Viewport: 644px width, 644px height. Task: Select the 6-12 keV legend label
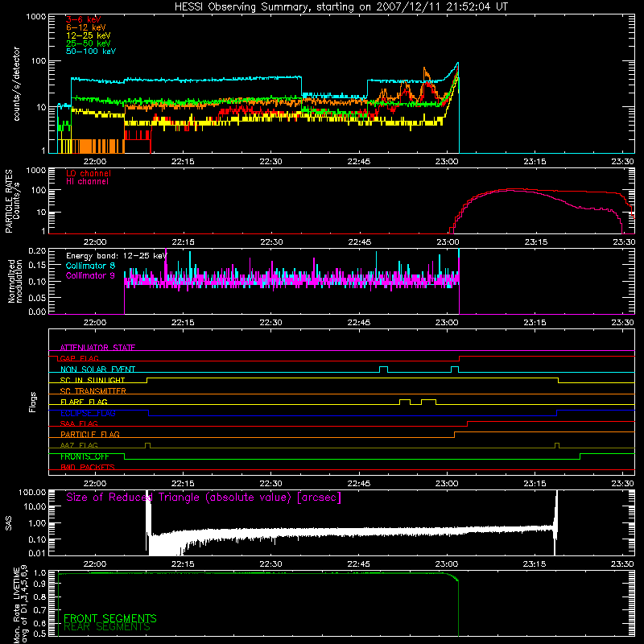pos(86,27)
